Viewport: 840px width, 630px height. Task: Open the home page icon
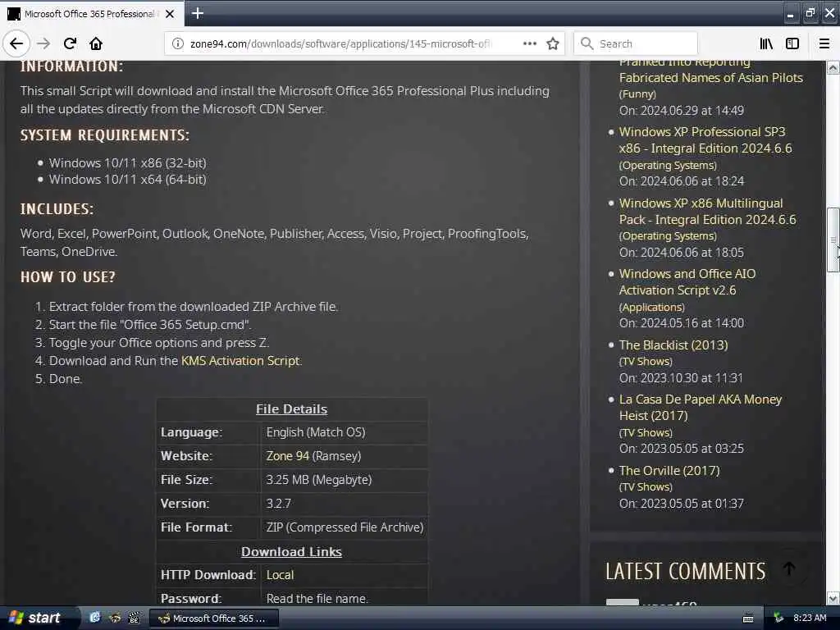(x=96, y=43)
